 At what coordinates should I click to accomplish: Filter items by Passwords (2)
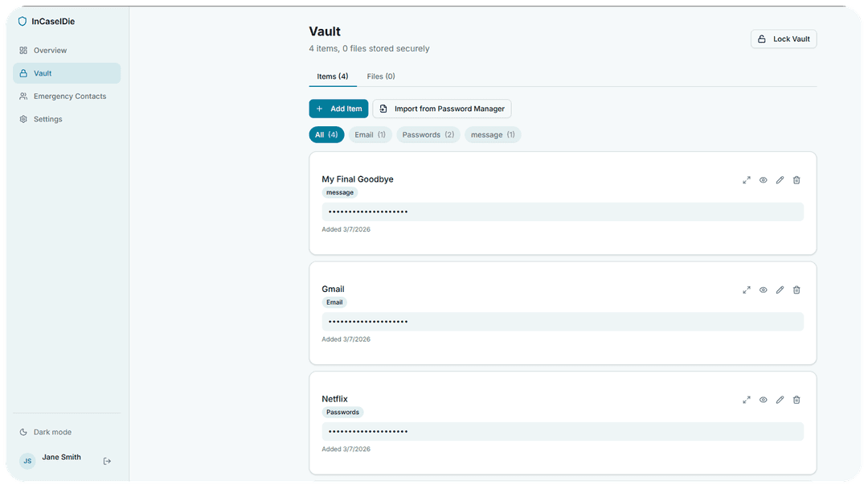428,134
